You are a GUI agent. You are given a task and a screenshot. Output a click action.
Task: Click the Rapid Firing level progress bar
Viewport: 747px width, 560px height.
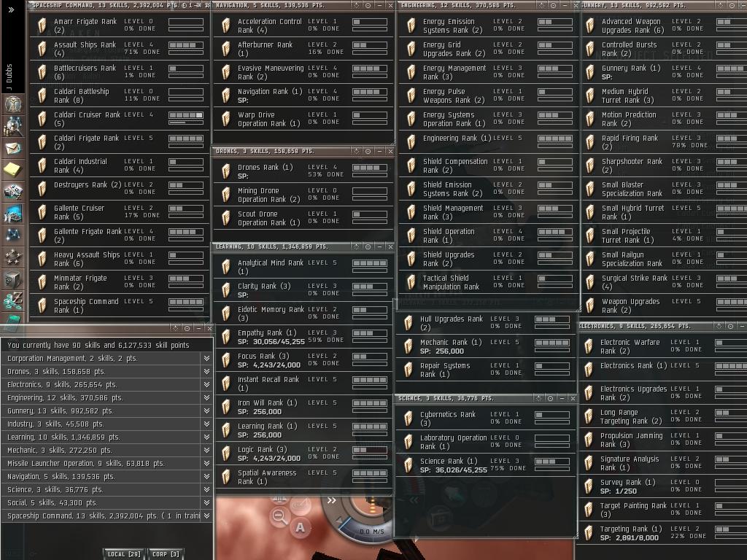click(x=731, y=139)
